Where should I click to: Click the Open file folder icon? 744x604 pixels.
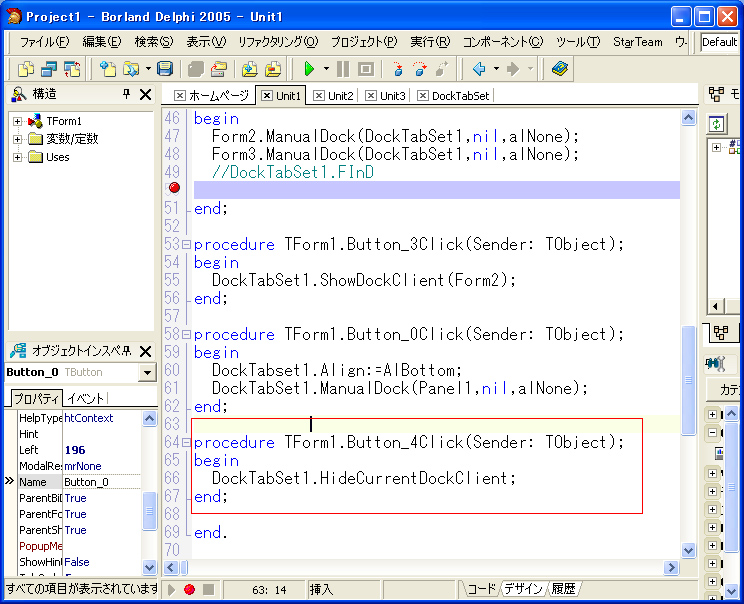130,69
